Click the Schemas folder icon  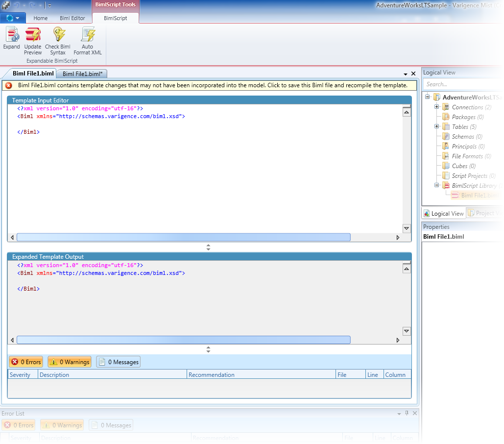[x=446, y=136]
